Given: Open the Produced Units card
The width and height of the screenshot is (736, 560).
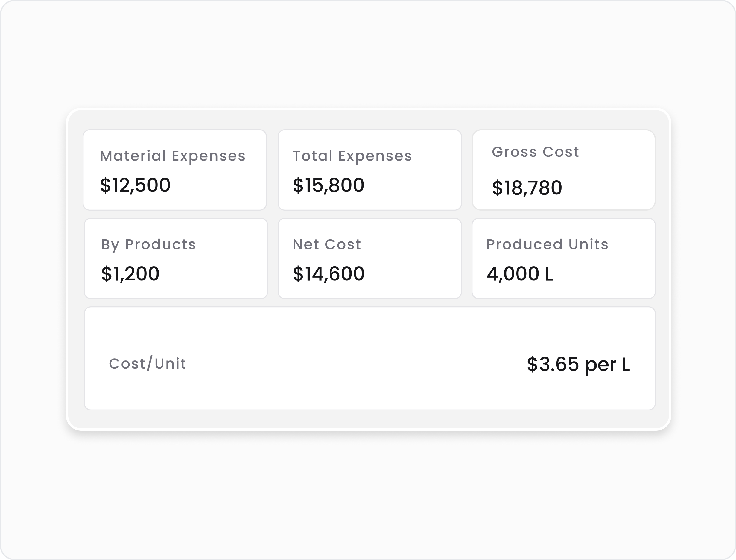Looking at the screenshot, I should (564, 259).
